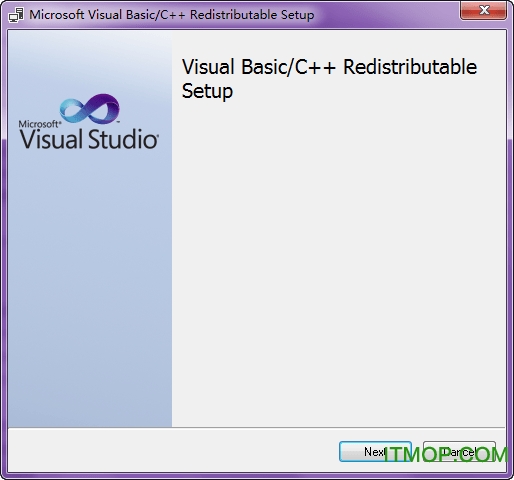Click the separator line above the buttons
The width and height of the screenshot is (514, 480).
[257, 427]
